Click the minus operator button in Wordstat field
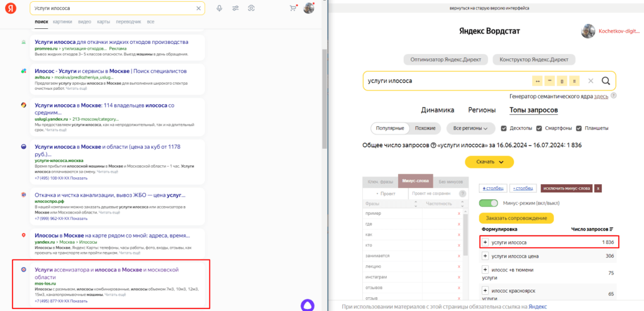The image size is (644, 311). coord(549,81)
